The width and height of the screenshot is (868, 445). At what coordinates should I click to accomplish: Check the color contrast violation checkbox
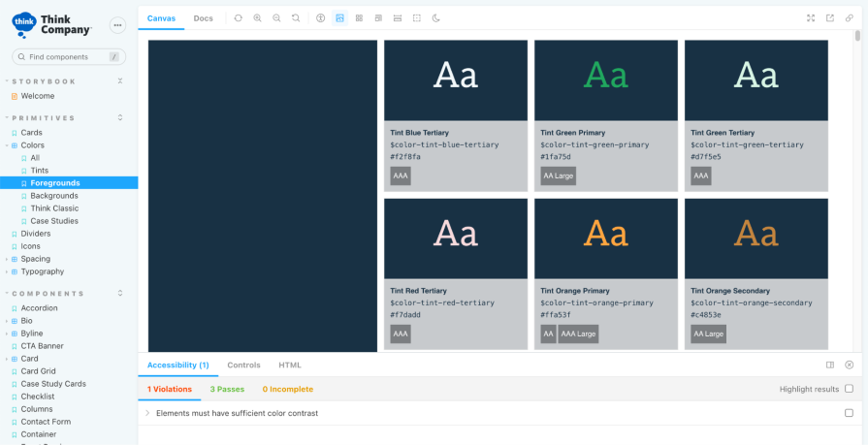pos(849,413)
